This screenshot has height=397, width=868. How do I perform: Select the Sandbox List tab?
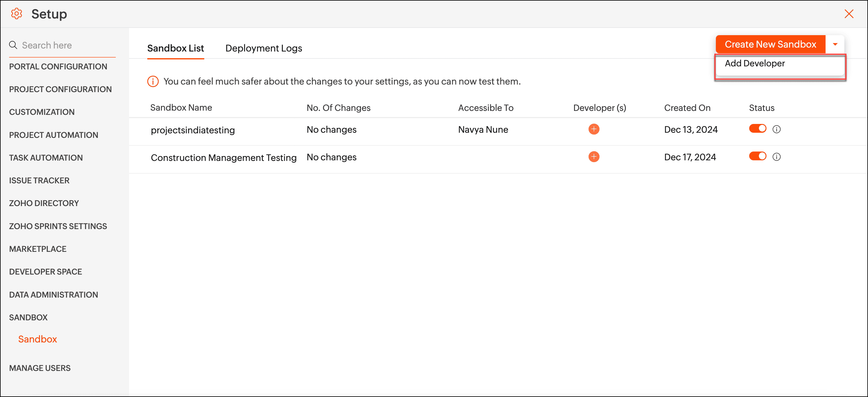(x=175, y=48)
